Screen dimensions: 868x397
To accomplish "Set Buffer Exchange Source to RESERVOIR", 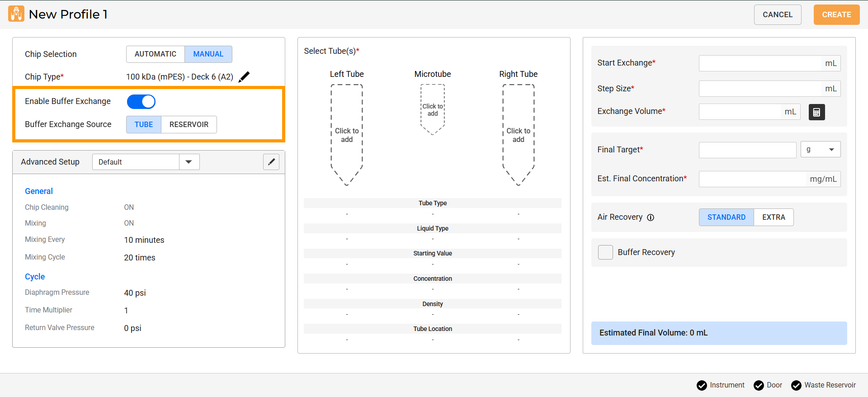I will (x=189, y=125).
